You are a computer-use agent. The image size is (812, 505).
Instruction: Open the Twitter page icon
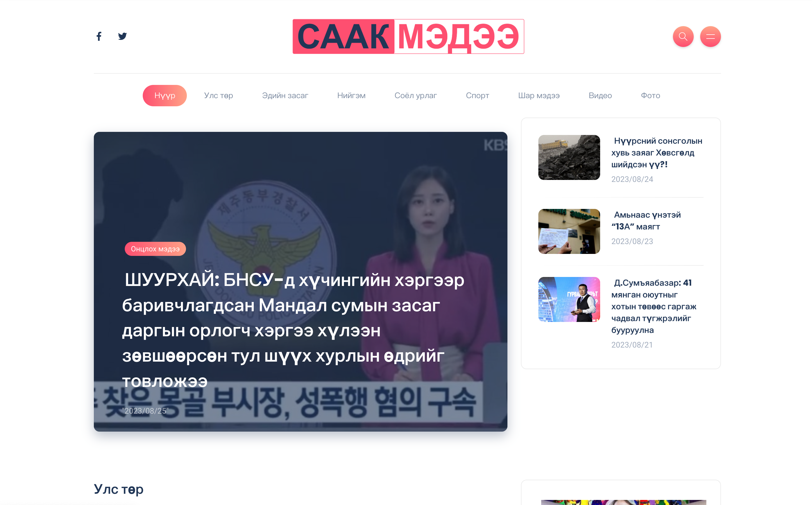(x=123, y=36)
